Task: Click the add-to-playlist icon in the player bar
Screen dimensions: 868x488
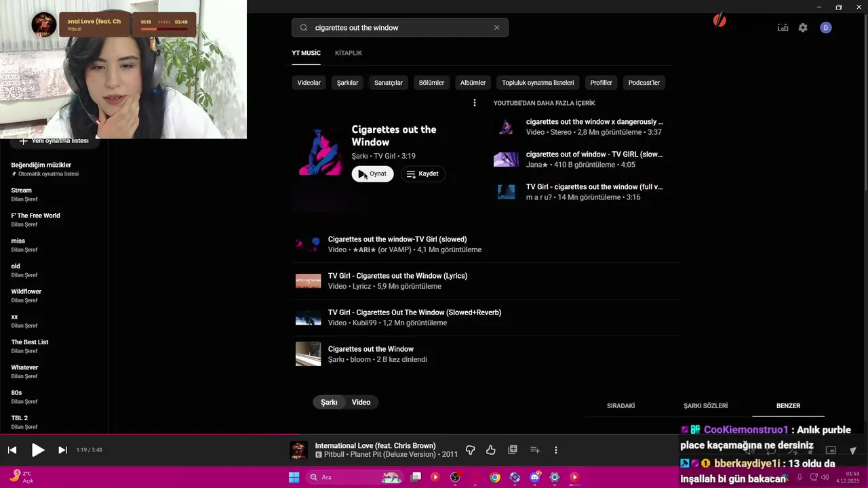Action: (x=534, y=450)
